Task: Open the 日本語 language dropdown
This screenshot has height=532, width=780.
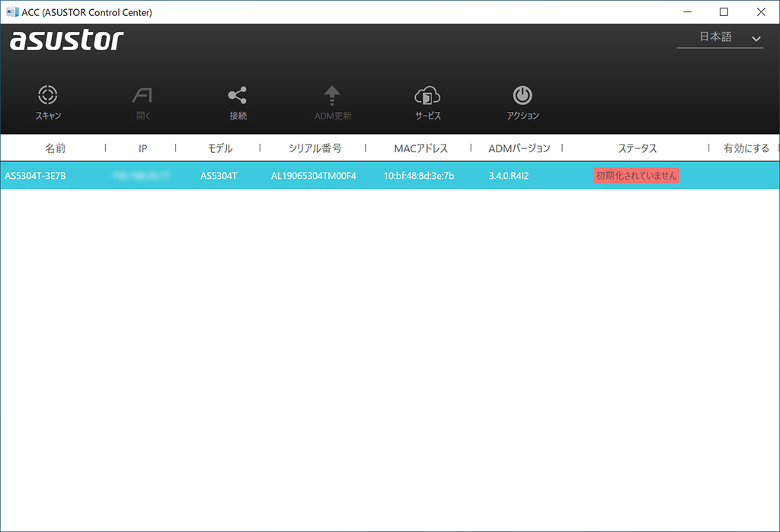Action: [x=720, y=37]
